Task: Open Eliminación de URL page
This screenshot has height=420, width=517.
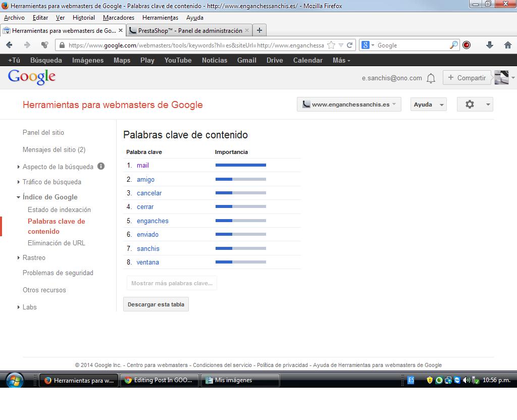Action: point(57,243)
